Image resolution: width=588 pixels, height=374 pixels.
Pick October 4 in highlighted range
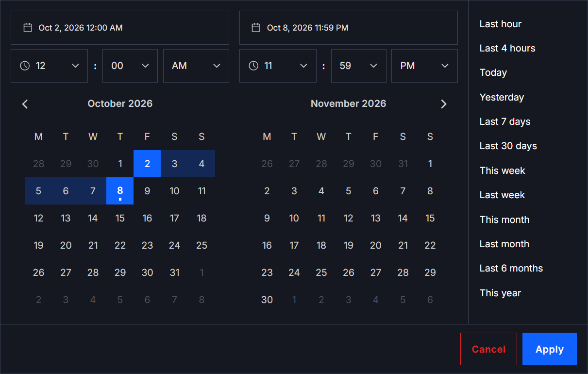[x=202, y=164]
